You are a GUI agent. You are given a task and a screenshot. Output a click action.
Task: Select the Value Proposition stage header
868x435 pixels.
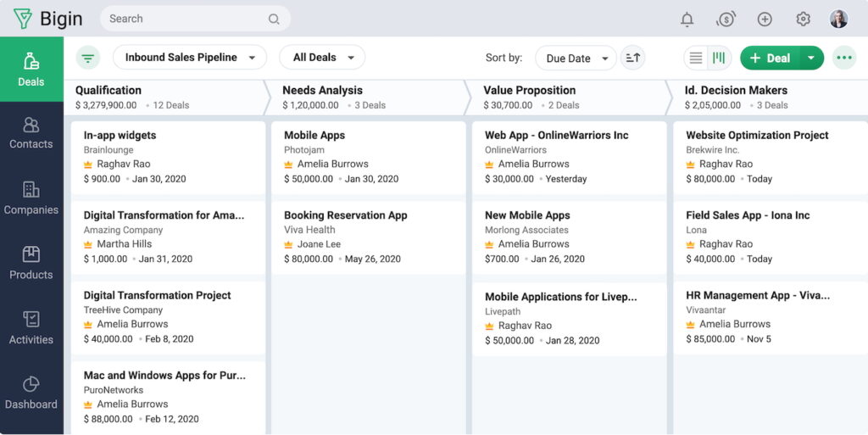568,97
